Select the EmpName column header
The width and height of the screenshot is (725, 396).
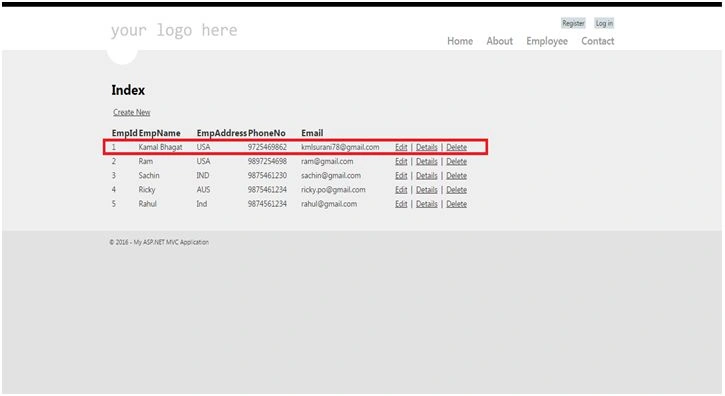[x=160, y=133]
